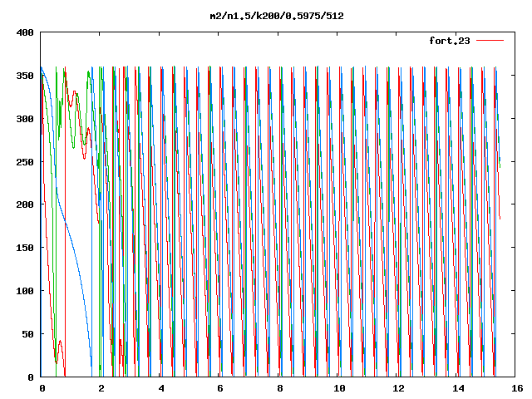Click the red legend line sample
This screenshot has width=532, height=399.
[490, 41]
